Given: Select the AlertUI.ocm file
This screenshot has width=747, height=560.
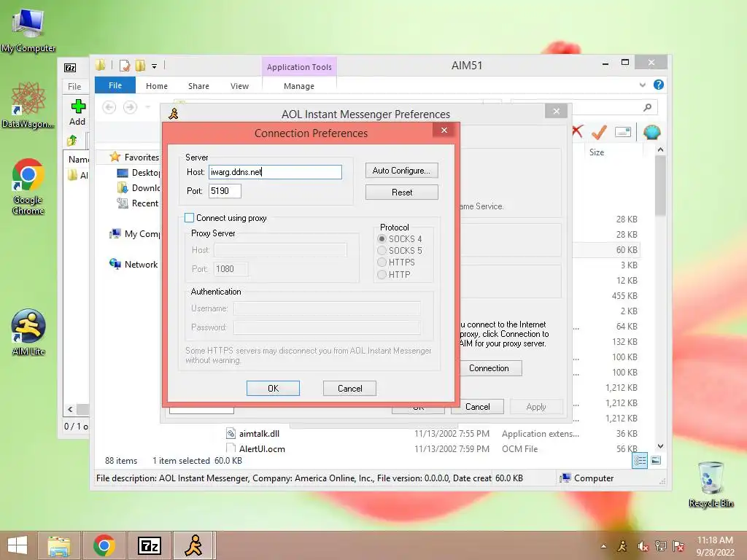Looking at the screenshot, I should click(262, 449).
